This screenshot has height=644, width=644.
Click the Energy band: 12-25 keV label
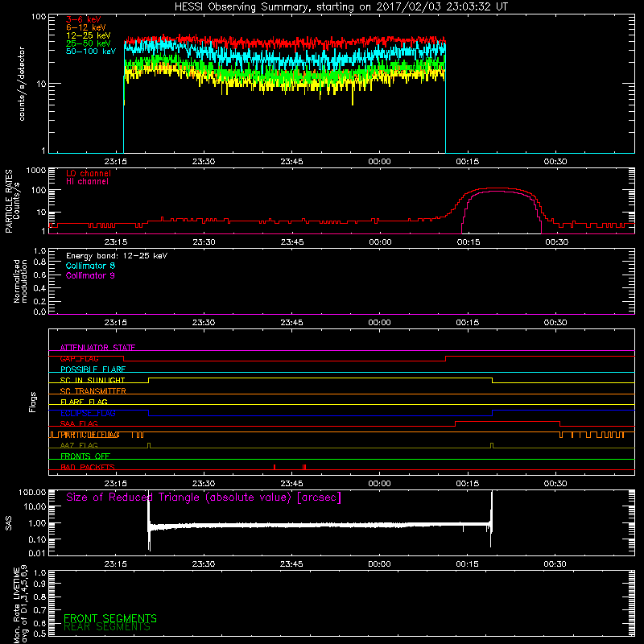coord(117,256)
